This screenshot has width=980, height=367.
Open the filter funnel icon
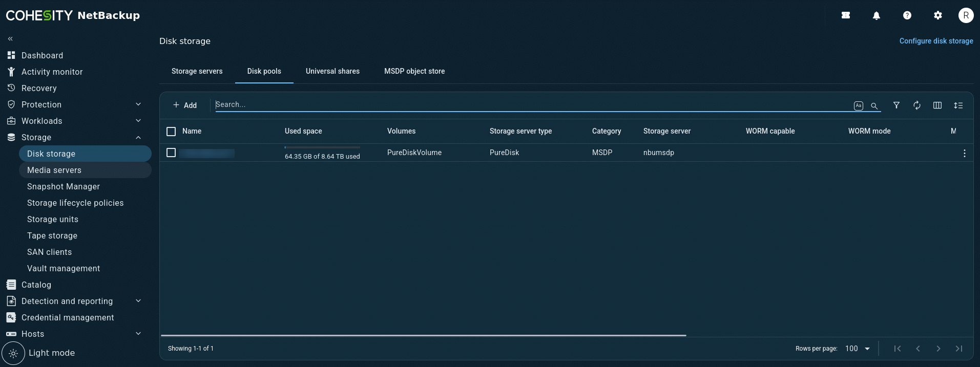(896, 105)
